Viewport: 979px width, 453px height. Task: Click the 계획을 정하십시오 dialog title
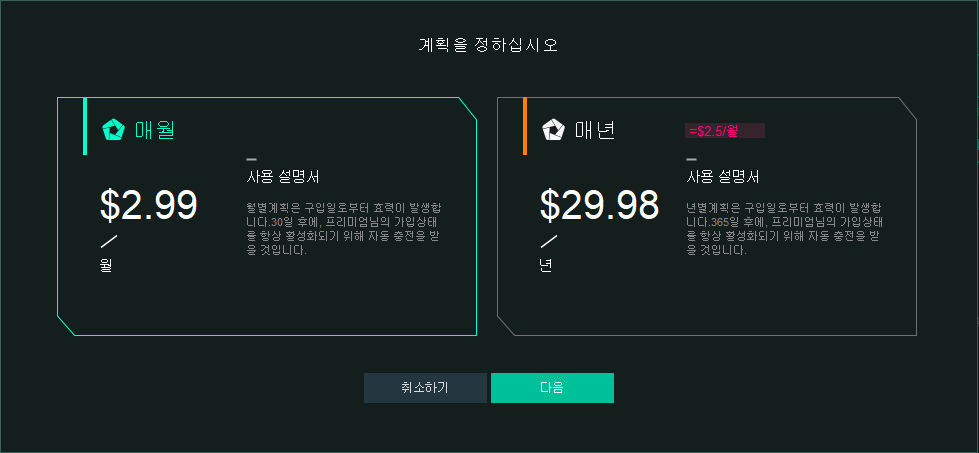[488, 45]
